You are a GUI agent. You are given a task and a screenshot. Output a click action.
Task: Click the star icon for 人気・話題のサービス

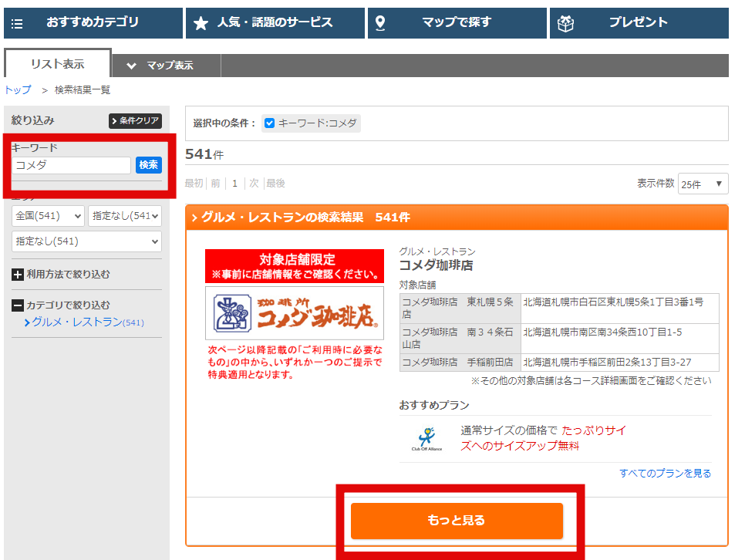201,23
